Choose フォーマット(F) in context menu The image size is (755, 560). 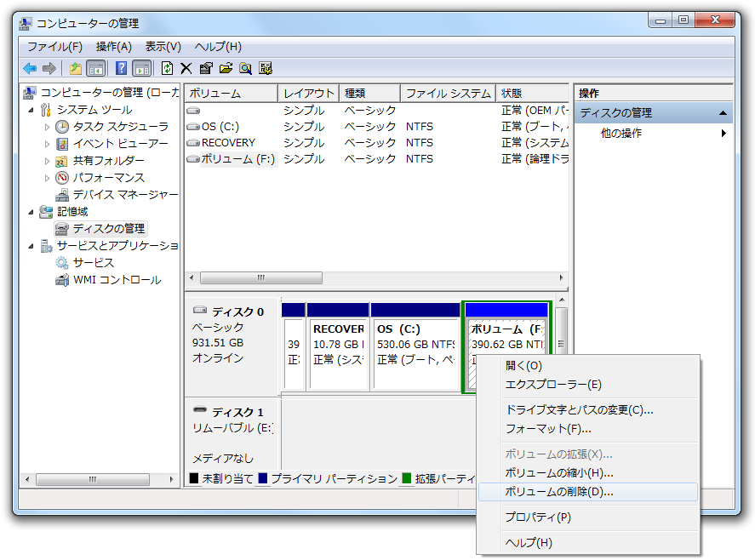point(588,429)
